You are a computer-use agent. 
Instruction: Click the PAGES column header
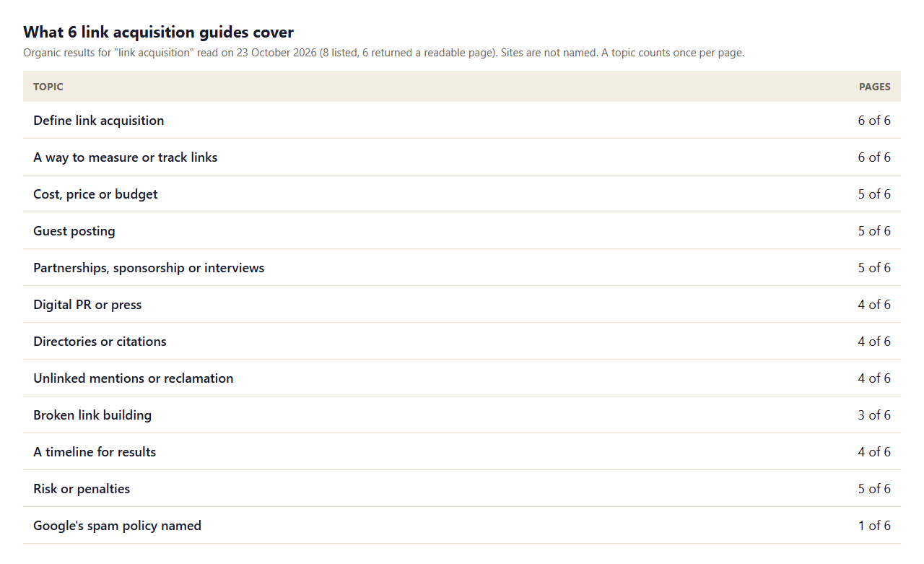coord(874,87)
